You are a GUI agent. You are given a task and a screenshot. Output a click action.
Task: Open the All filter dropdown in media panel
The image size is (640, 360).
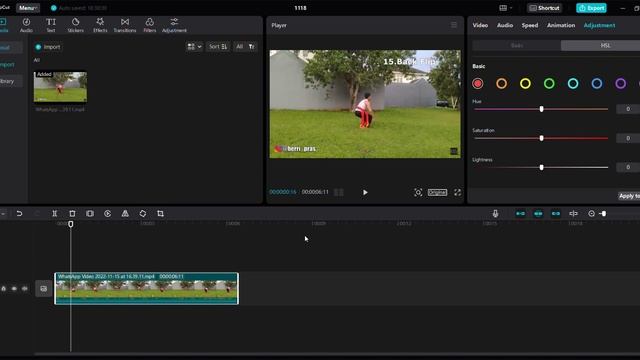point(240,47)
